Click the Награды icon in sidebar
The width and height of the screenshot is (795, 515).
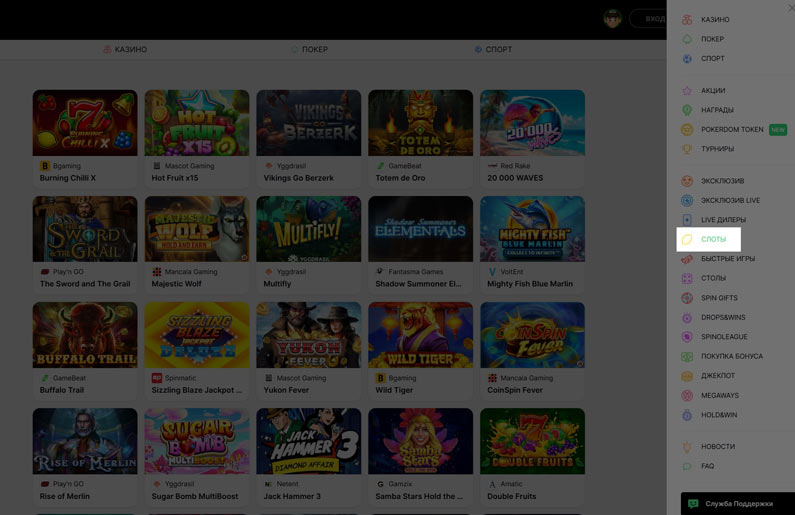[x=687, y=110]
